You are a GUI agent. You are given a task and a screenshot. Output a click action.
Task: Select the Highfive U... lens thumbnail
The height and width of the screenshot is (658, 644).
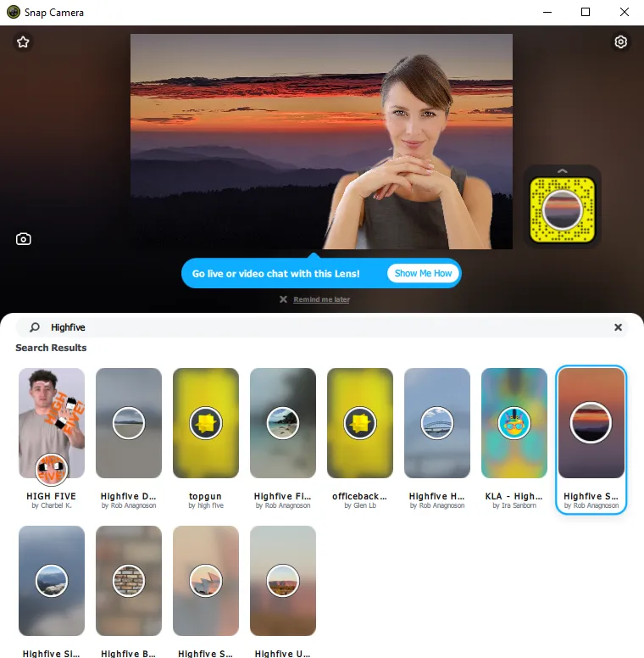283,581
